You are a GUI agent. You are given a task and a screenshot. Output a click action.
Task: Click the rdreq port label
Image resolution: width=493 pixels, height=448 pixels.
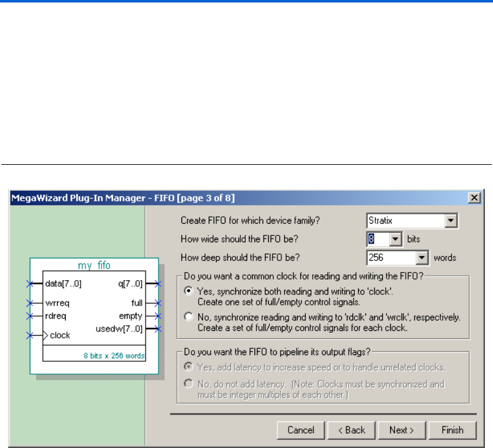point(56,316)
